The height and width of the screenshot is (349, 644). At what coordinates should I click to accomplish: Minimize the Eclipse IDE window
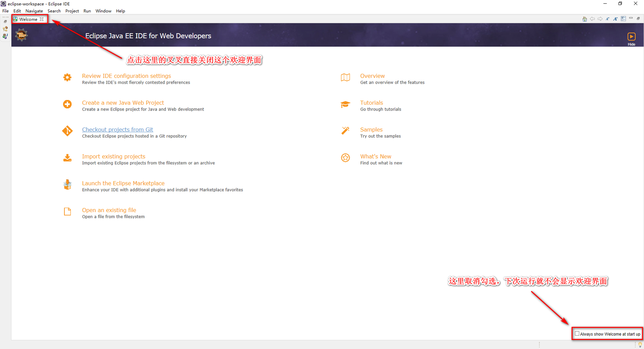[605, 4]
